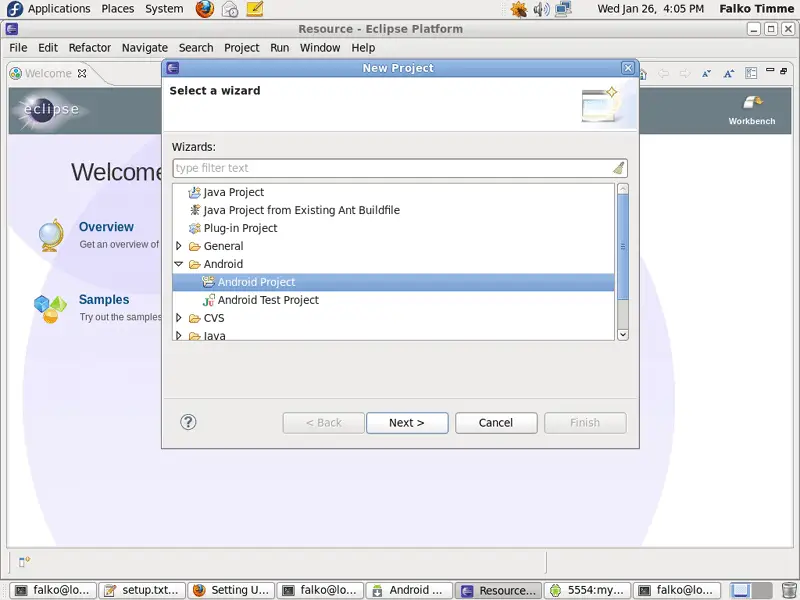The height and width of the screenshot is (600, 800).
Task: Select Java Project from Existing Ant Buildfile
Action: (301, 210)
